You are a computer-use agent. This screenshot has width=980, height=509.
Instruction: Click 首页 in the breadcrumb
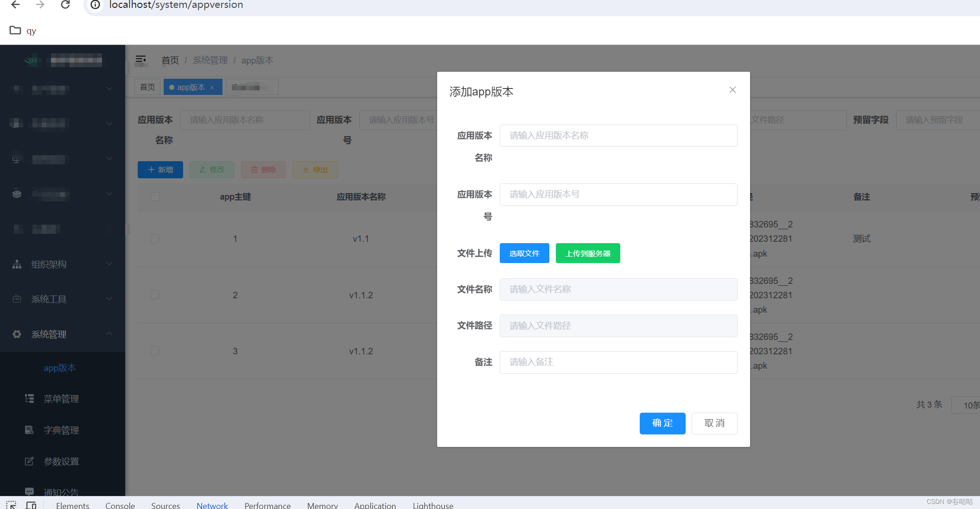(170, 60)
